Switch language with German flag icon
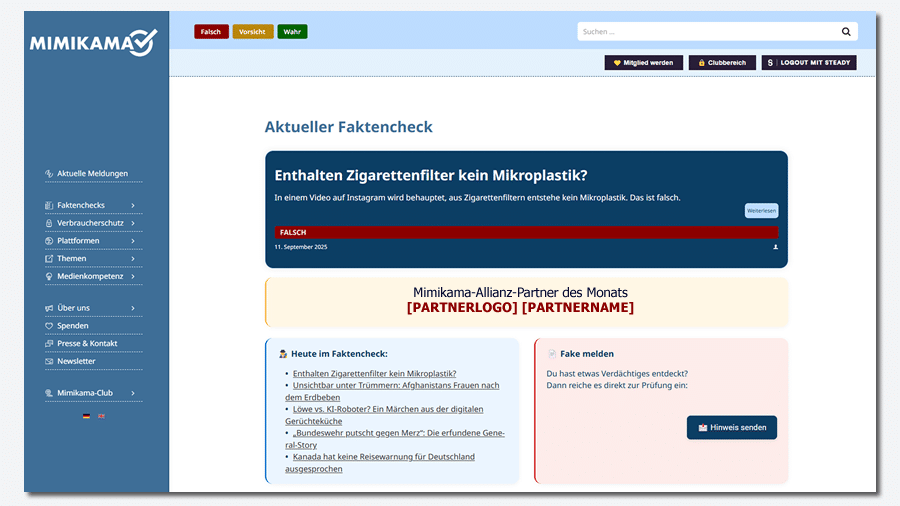900x506 pixels. pos(86,416)
